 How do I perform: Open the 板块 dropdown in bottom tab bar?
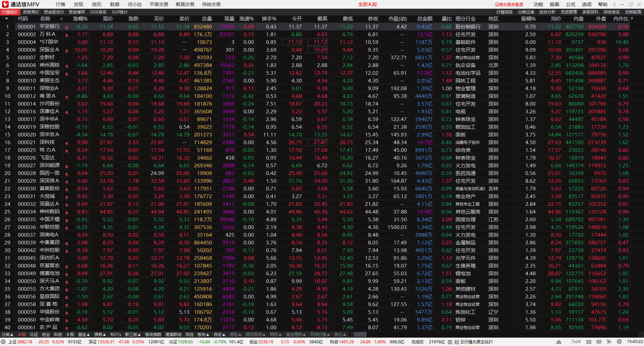pyautogui.click(x=204, y=335)
